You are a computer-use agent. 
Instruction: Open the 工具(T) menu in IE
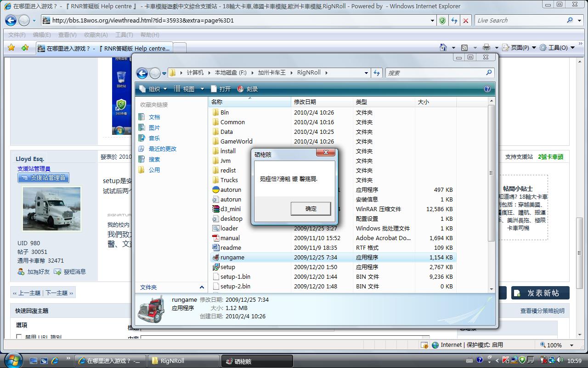[x=124, y=34]
